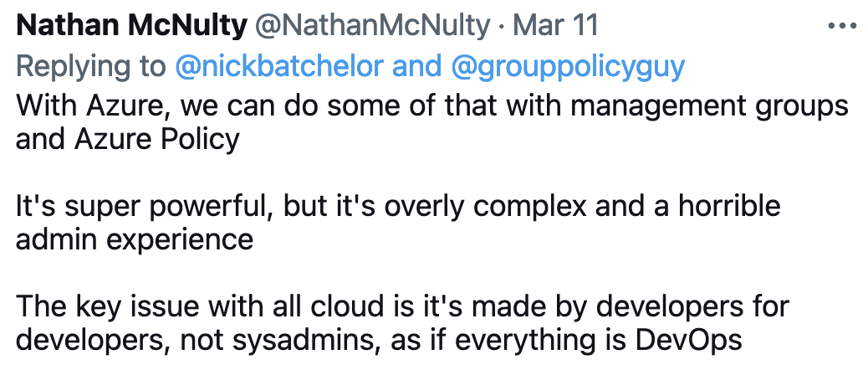Click the "Replying to" label text
Viewport: 868px width, 370px height.
click(x=91, y=67)
